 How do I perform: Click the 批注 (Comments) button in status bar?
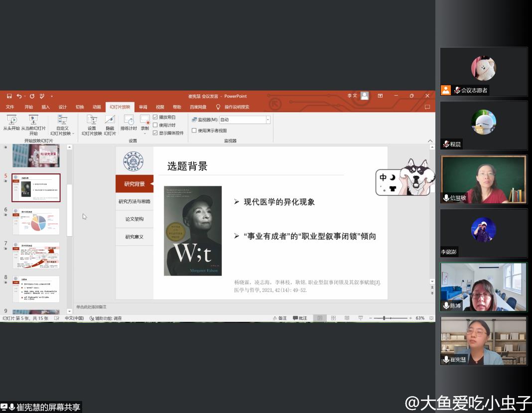coord(300,318)
